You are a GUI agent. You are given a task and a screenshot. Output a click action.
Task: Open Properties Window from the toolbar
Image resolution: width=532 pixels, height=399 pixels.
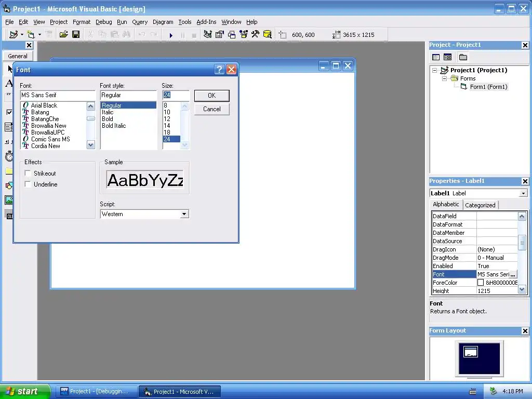coord(220,35)
